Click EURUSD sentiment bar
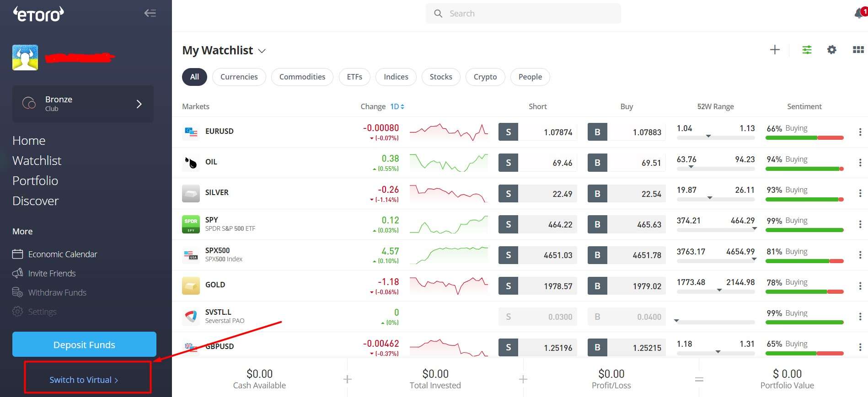868x397 pixels. [804, 138]
